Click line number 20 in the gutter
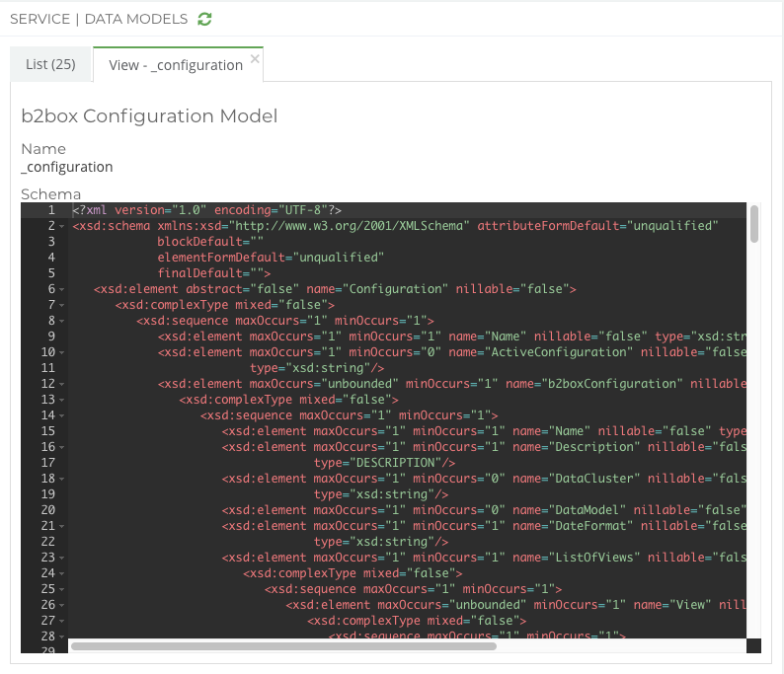This screenshot has width=784, height=674. (48, 510)
